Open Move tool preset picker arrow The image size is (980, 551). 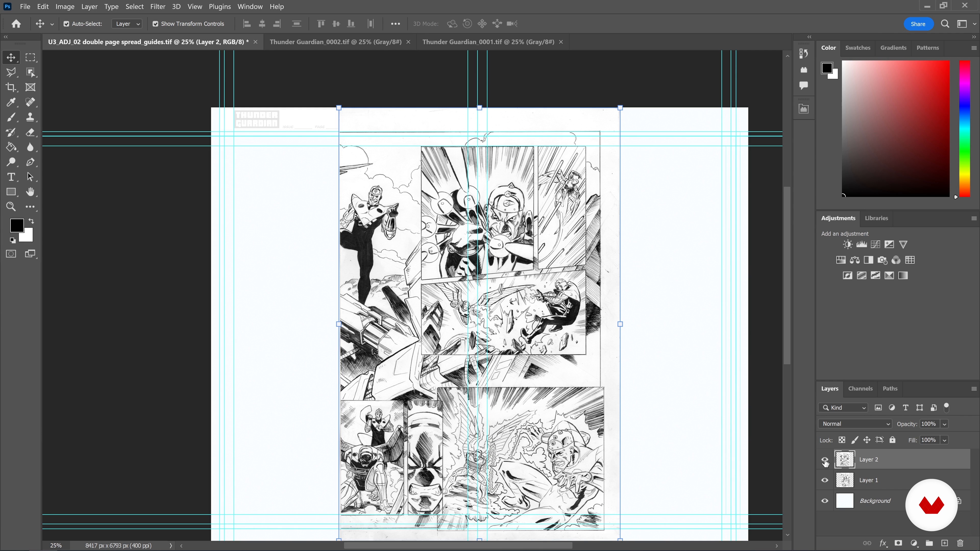(52, 24)
